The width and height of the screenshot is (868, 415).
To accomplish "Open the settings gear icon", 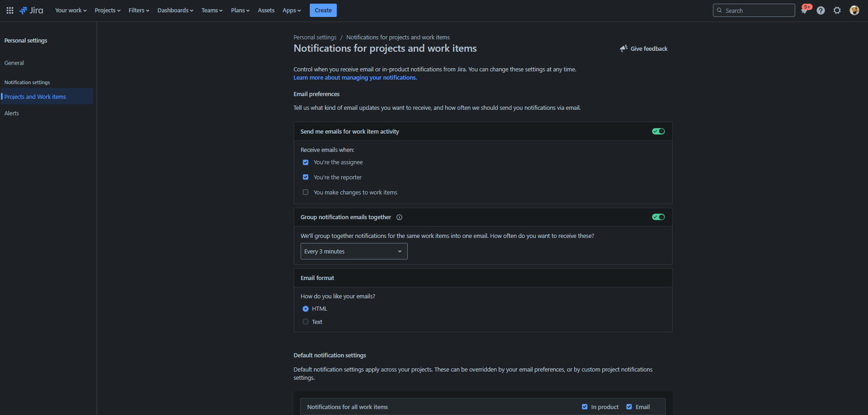I will [837, 11].
